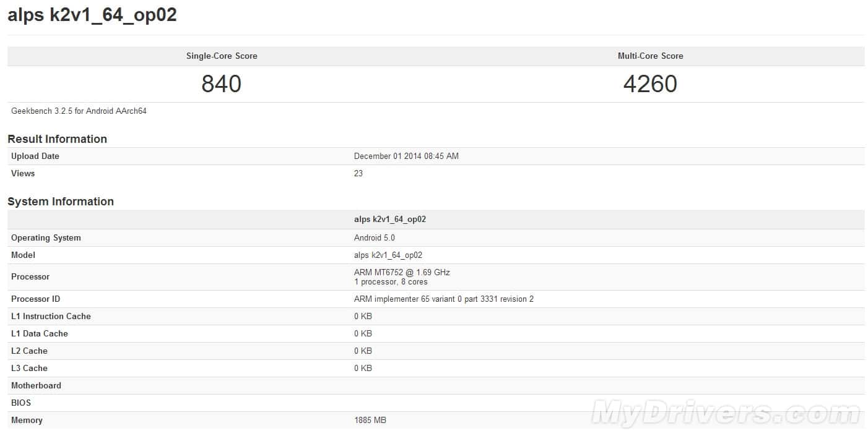
Task: Select the Single-Core Score column header
Action: tap(221, 56)
